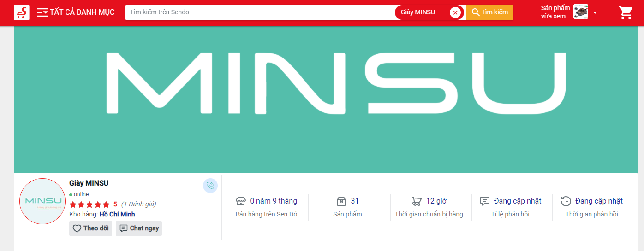The height and width of the screenshot is (251, 644).
Task: Click the cart icon beside 12 giờ
Action: pos(417,201)
